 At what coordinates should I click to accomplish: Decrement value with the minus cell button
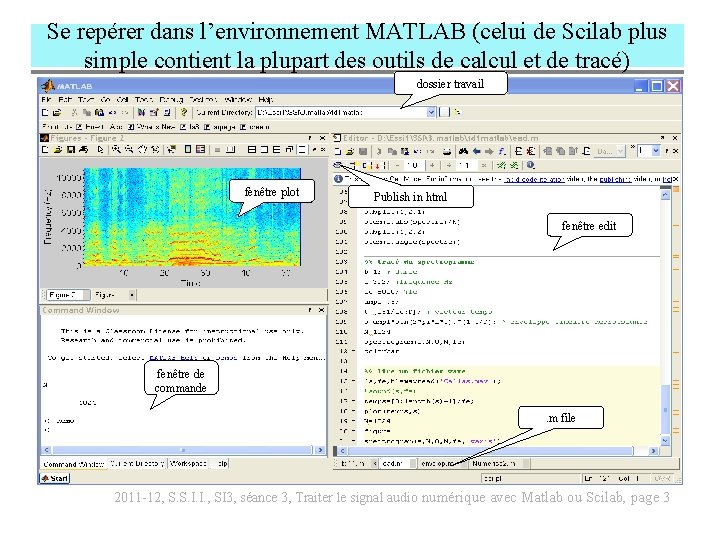[397, 165]
